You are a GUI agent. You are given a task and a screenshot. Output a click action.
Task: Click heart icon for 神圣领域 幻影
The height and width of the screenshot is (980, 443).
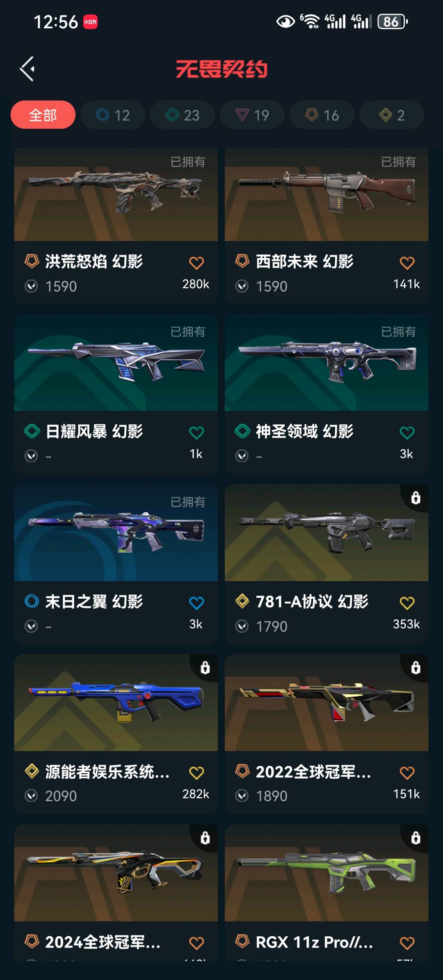(407, 433)
